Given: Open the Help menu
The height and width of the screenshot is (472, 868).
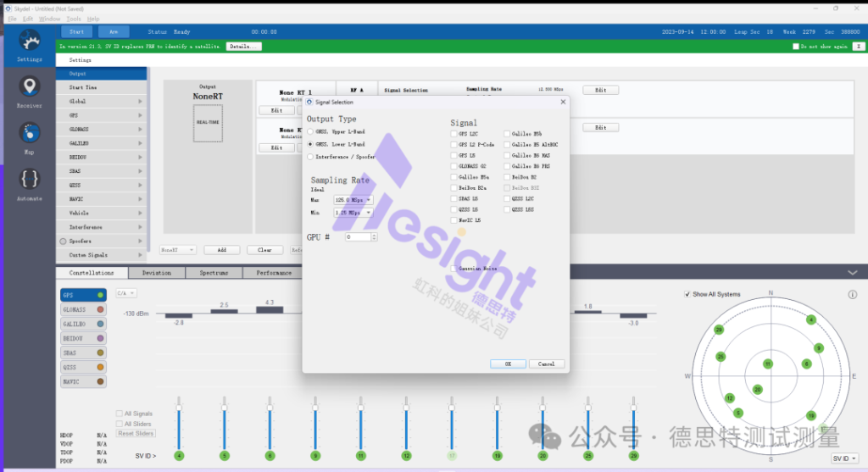Looking at the screenshot, I should point(93,19).
